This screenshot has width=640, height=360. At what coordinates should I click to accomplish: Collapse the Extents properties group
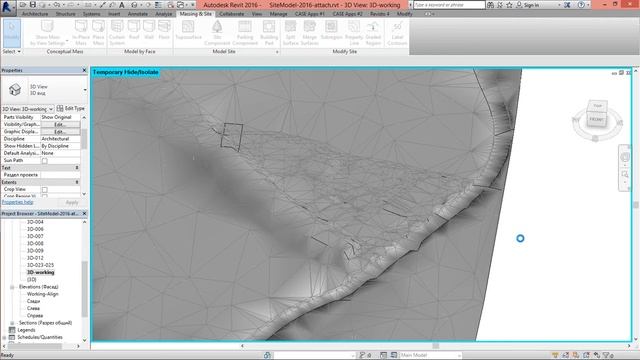click(77, 182)
